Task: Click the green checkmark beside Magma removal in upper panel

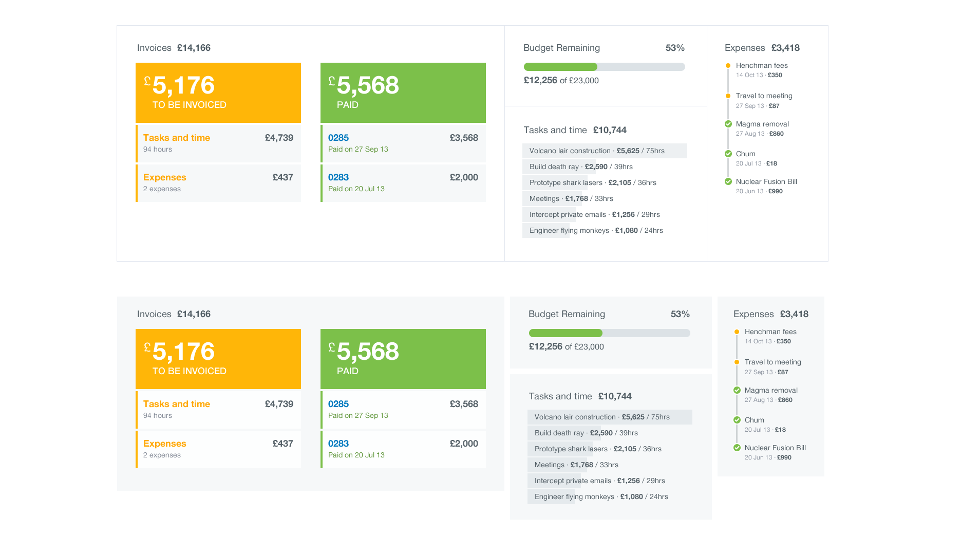Action: click(728, 124)
